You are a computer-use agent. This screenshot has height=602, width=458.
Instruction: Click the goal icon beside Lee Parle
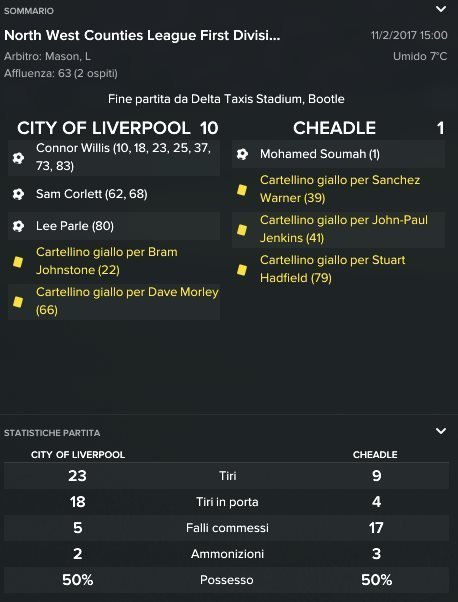(x=18, y=226)
